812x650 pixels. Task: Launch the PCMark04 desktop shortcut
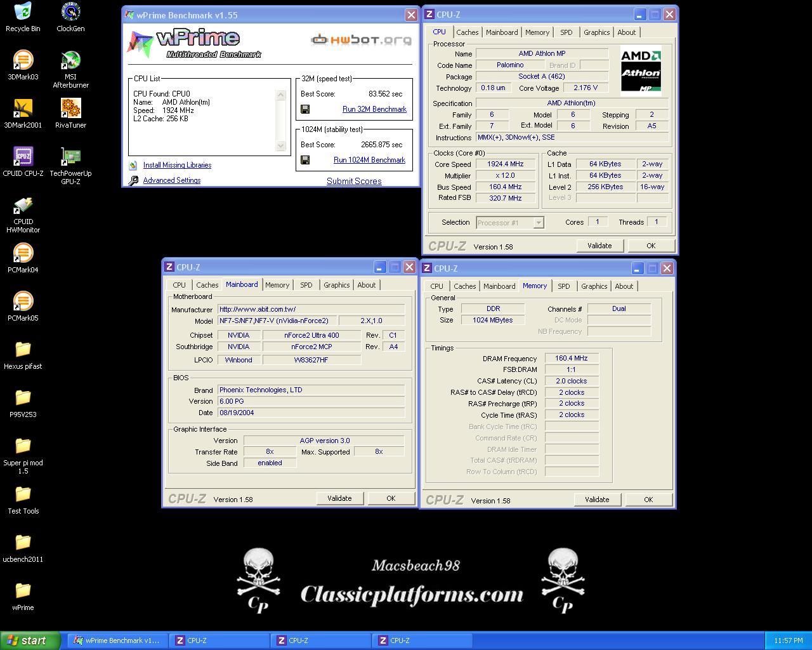coord(23,258)
